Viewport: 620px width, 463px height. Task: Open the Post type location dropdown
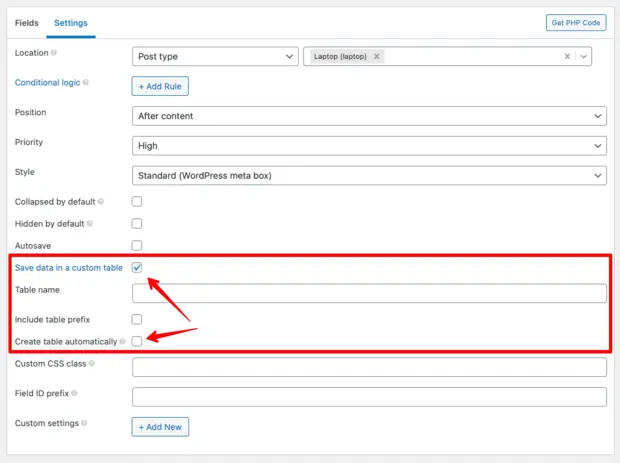215,56
